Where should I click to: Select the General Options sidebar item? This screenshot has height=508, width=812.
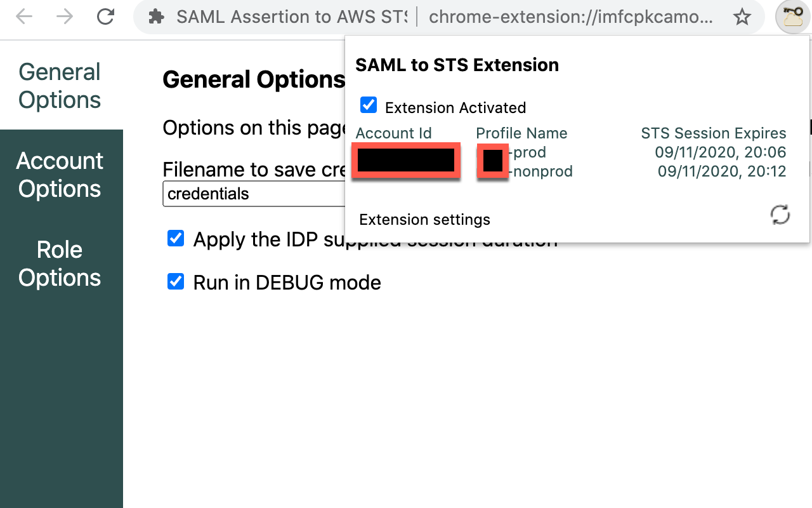coord(60,85)
